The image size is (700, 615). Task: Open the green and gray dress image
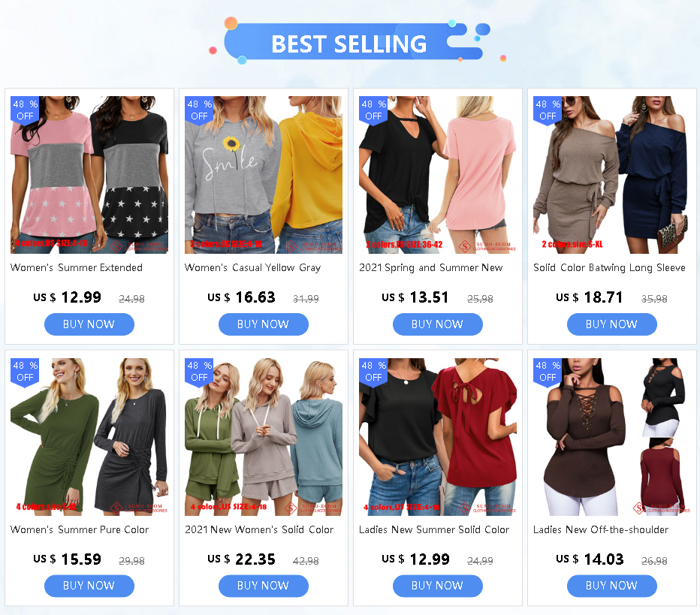point(89,437)
